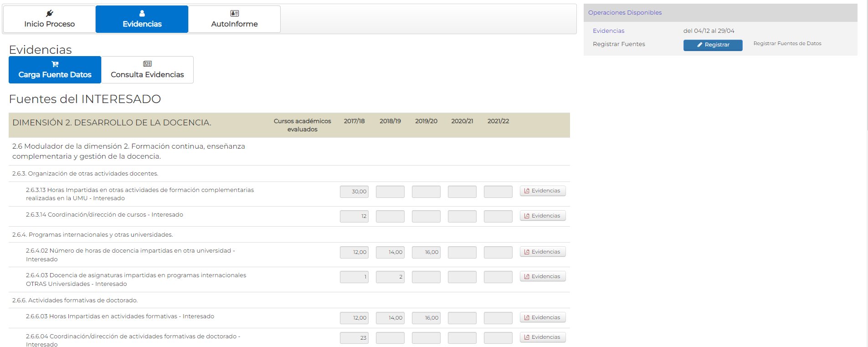Click the Registrar Fuentes de Datos text

coord(787,44)
